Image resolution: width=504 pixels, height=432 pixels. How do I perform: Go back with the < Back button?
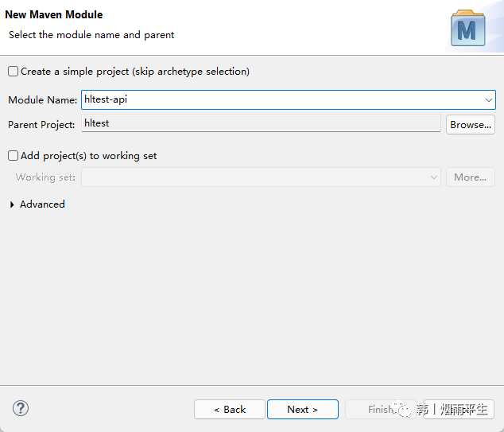click(230, 410)
